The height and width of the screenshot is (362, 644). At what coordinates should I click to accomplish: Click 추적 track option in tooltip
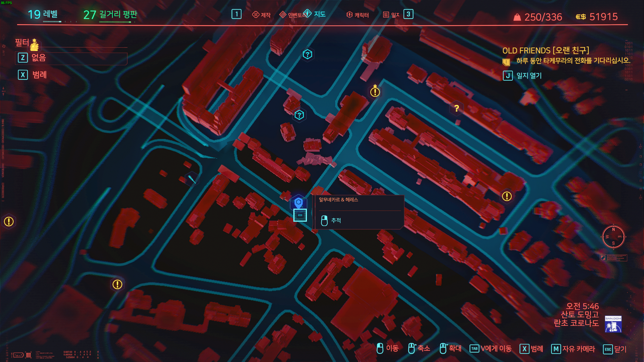[x=331, y=220]
